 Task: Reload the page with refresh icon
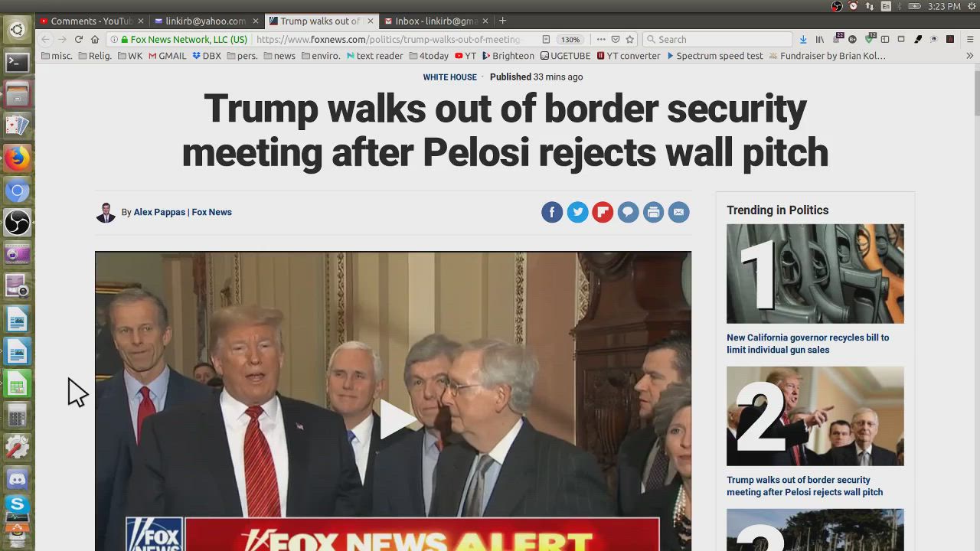click(78, 39)
